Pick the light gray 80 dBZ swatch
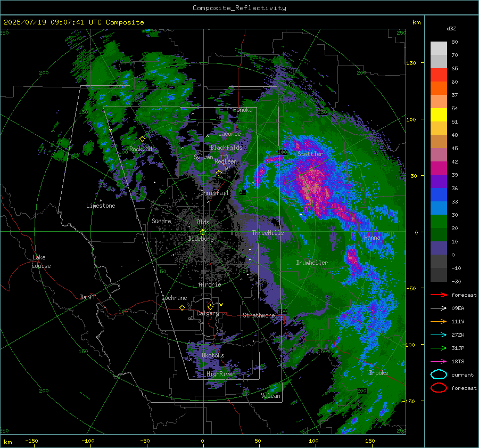Screen dimensions: 479x448 [x=439, y=48]
